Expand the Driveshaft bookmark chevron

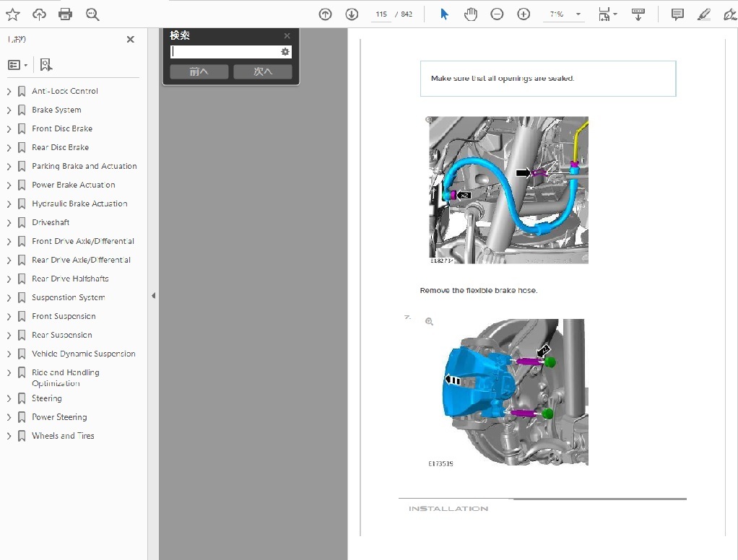[x=9, y=222]
